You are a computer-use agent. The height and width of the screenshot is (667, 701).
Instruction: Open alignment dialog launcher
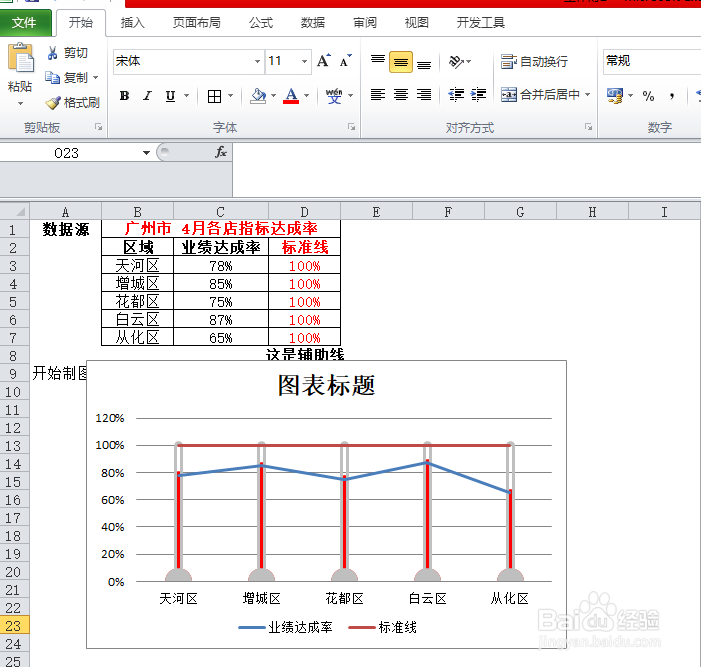588,127
